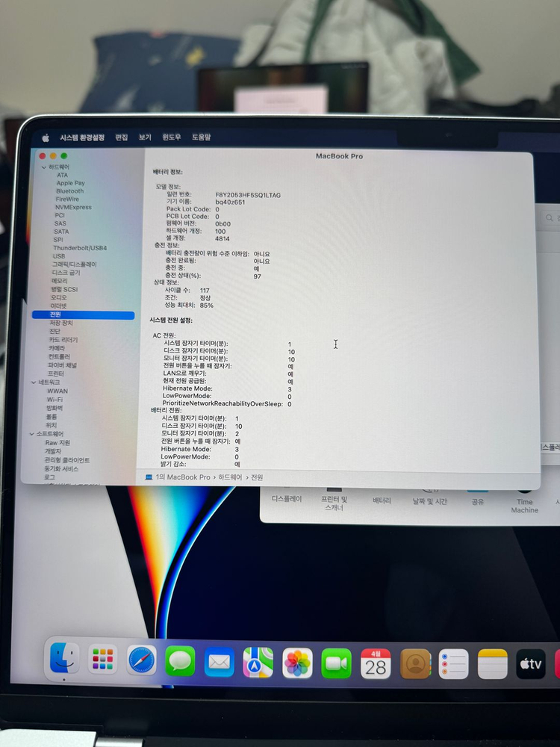Select PCI in sidebar
The height and width of the screenshot is (747, 560).
[60, 215]
